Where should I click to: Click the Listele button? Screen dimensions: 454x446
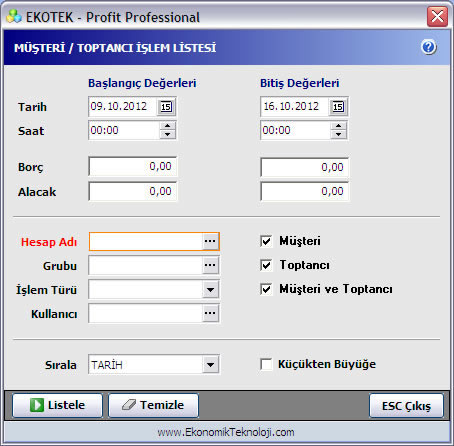tap(57, 405)
